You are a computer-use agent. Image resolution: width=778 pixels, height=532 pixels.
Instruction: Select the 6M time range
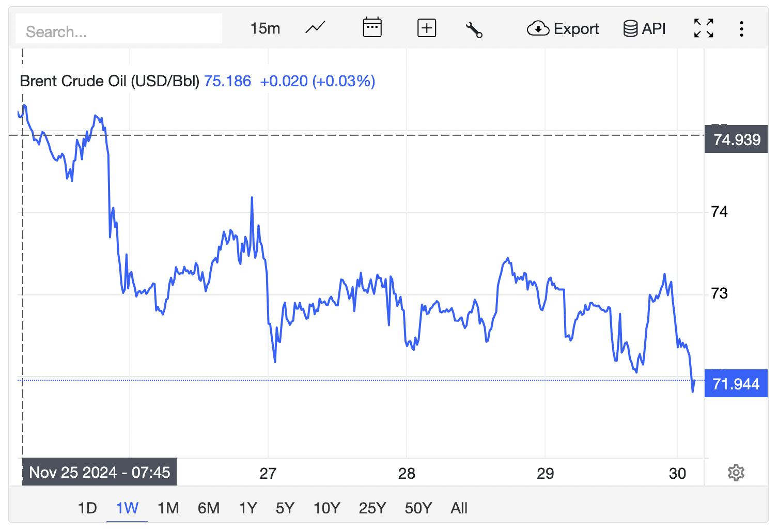point(208,508)
